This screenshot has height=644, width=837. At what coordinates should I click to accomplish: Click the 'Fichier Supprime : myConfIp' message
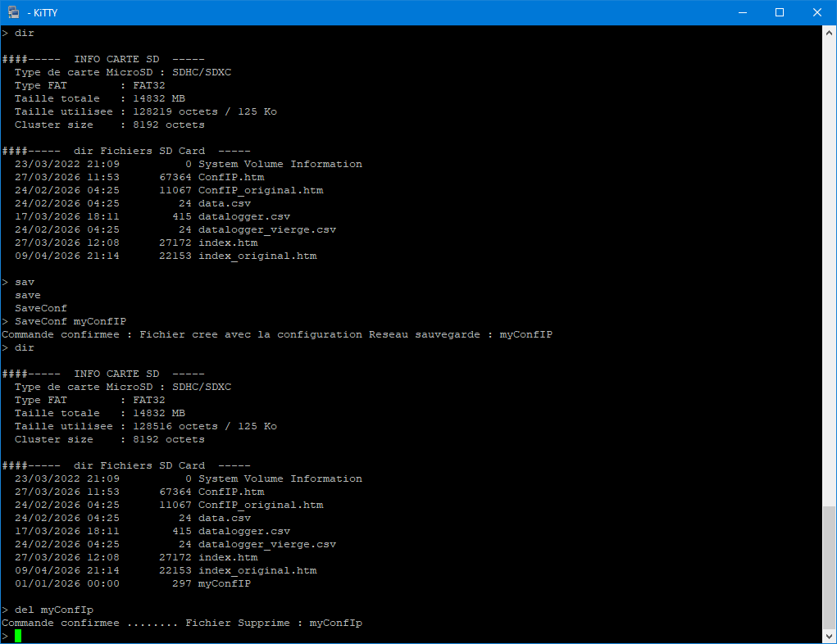pos(274,624)
